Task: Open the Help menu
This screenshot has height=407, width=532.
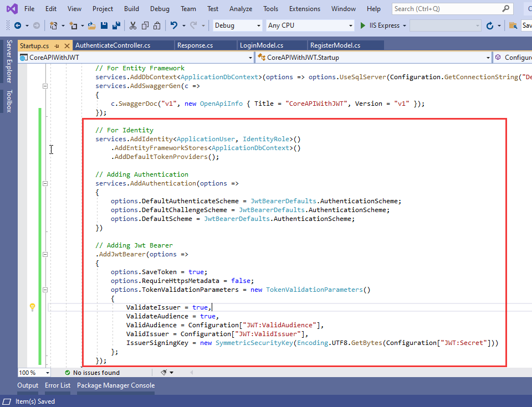Action: [x=374, y=9]
